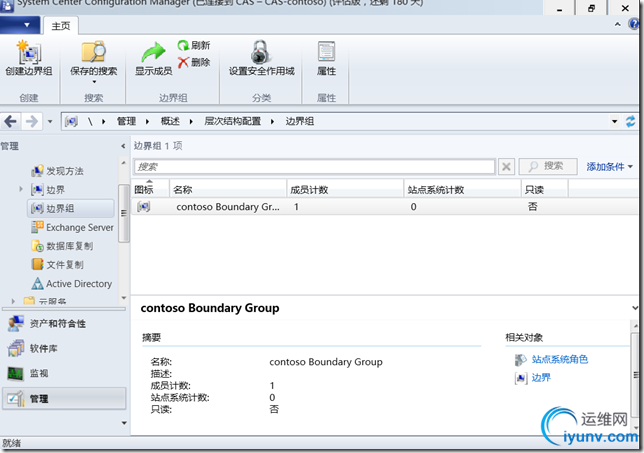Click 层次结构配置 breadcrumb segment
Screen dimensions: 644x453
[x=232, y=122]
